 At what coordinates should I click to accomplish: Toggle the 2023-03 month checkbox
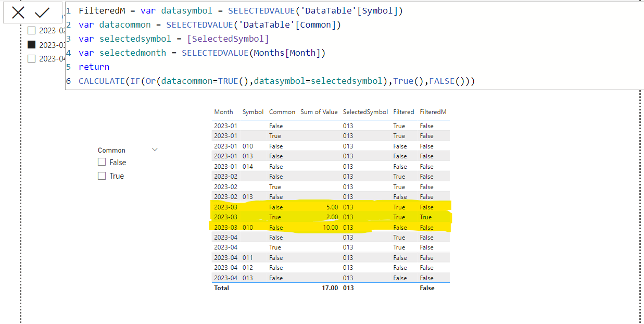coord(31,45)
